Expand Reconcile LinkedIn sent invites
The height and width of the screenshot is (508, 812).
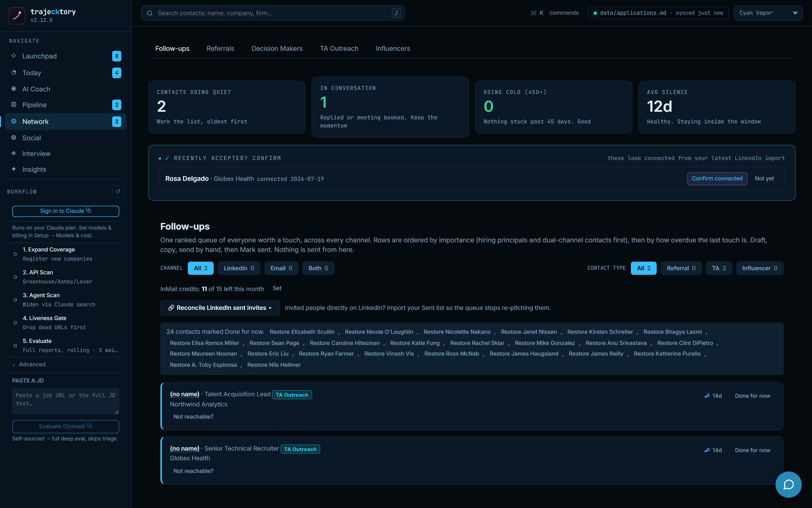pos(220,308)
